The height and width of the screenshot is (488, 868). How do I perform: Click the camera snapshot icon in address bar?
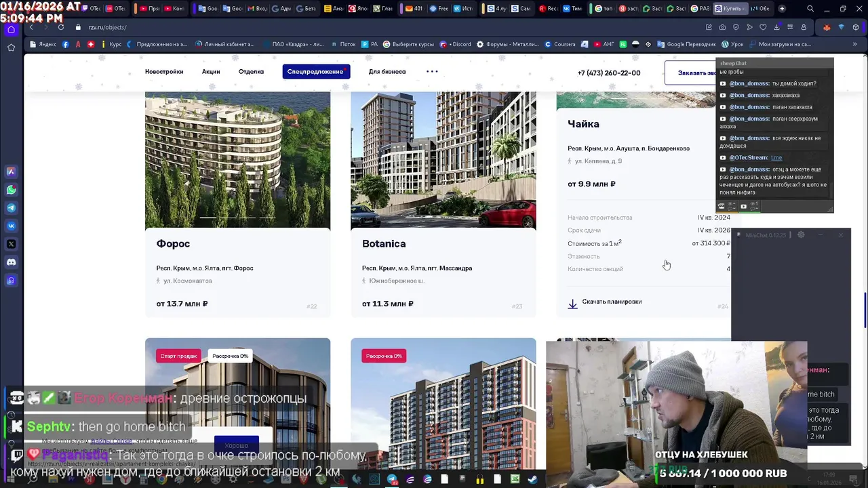coord(722,27)
